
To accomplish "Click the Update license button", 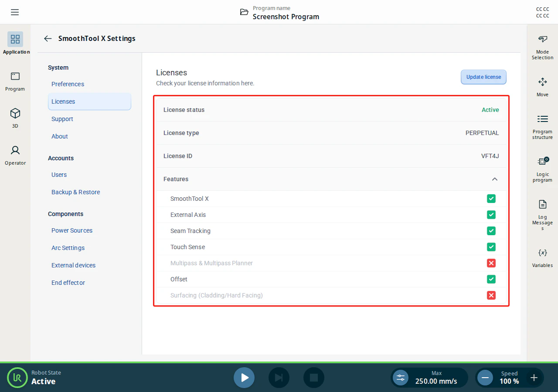I will [483, 77].
